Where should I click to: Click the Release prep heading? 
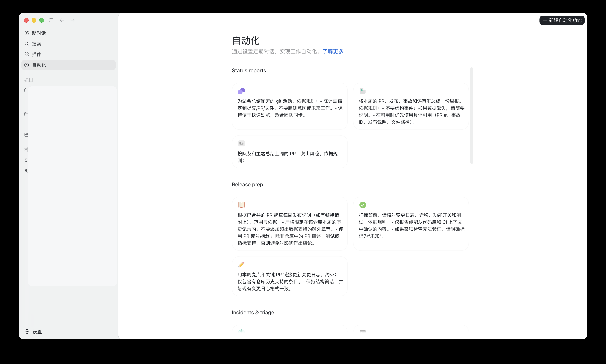point(247,184)
